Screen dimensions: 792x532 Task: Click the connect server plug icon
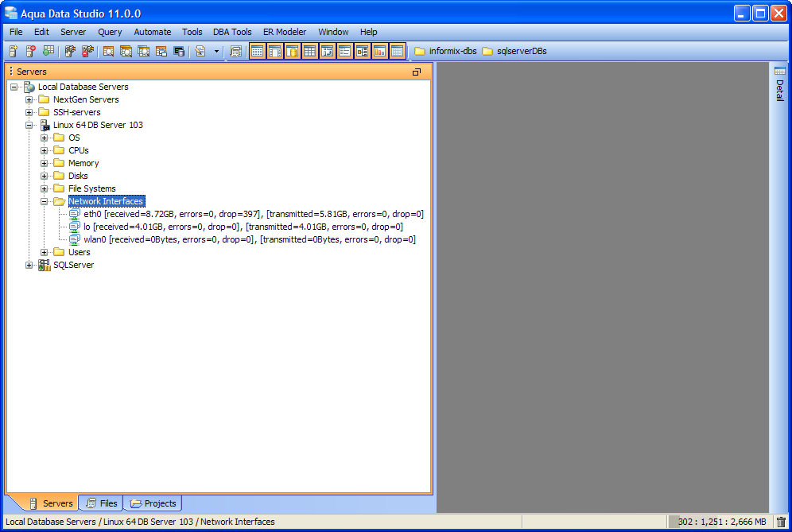70,51
